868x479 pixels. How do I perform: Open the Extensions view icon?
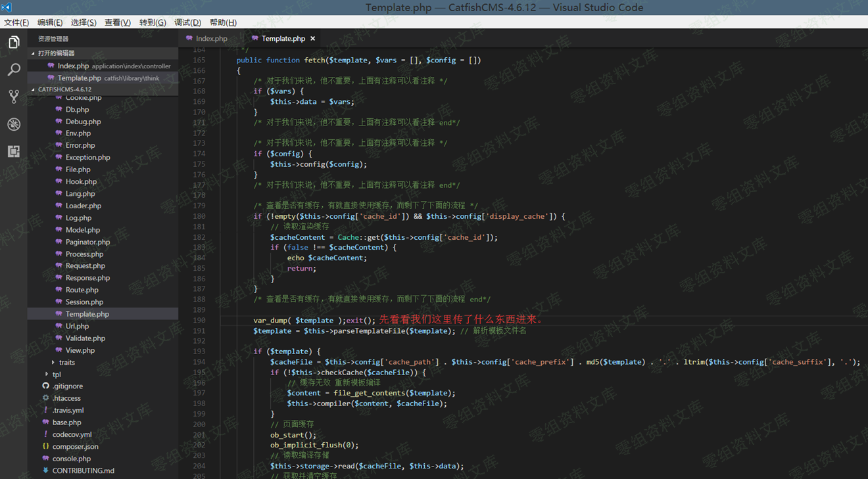14,152
